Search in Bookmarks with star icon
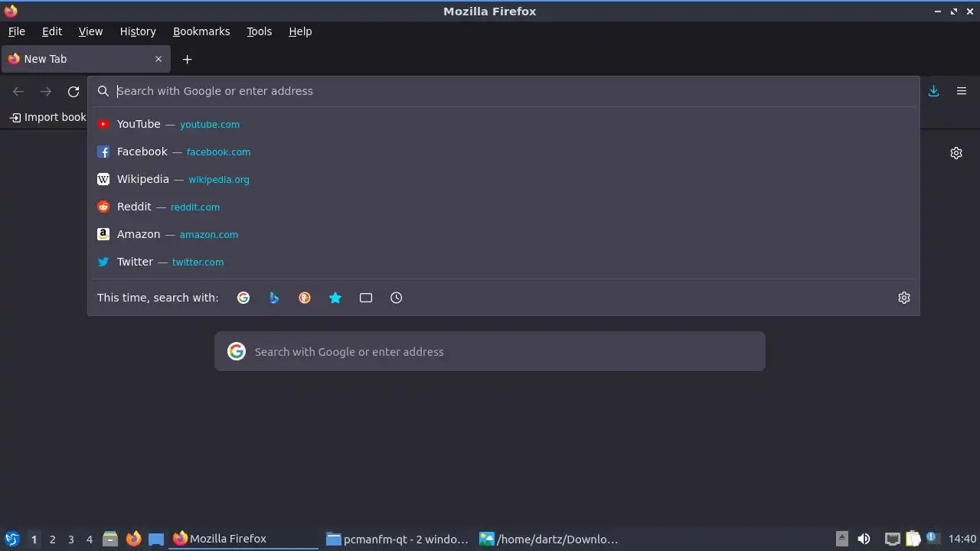The width and height of the screenshot is (980, 551). (x=335, y=298)
